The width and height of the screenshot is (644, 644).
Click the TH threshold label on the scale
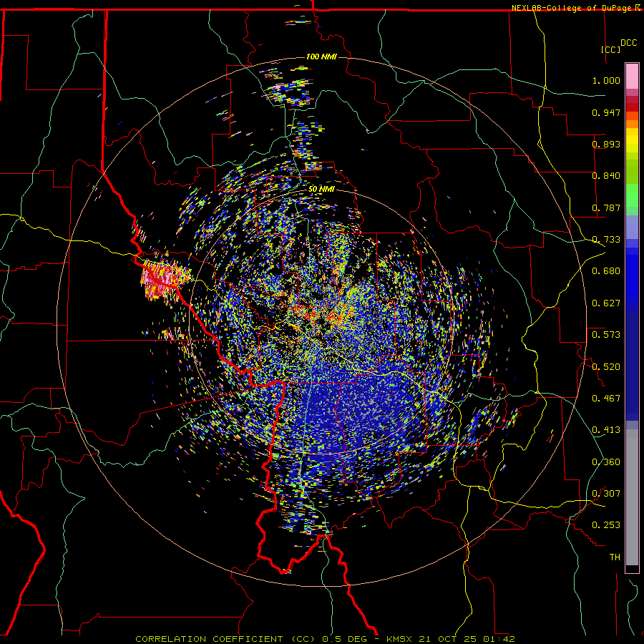pyautogui.click(x=615, y=557)
